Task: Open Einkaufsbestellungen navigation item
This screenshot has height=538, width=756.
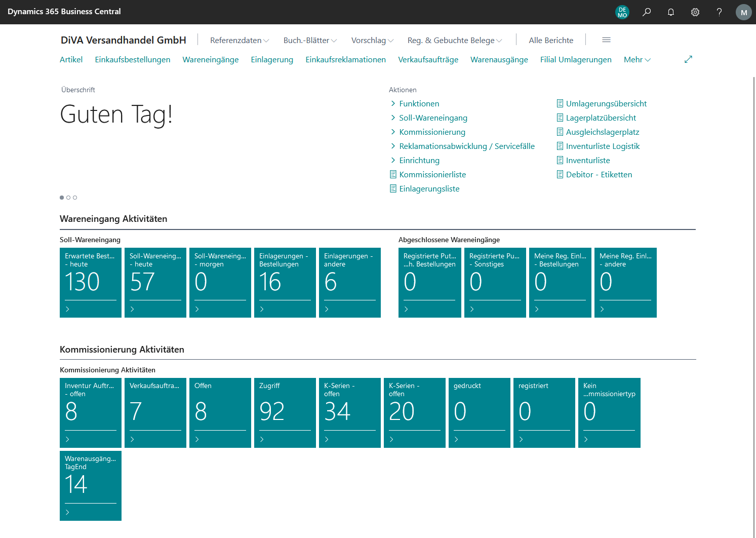Action: click(x=133, y=59)
